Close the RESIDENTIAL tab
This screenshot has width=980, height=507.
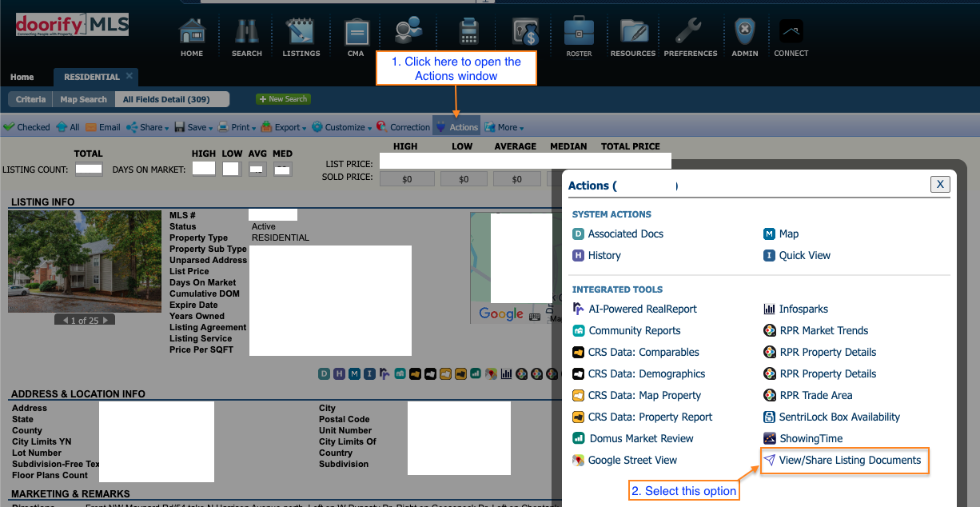(129, 77)
